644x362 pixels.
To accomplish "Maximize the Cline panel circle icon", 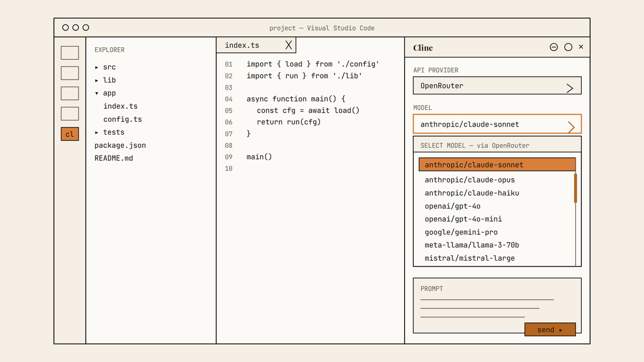I will pos(568,47).
